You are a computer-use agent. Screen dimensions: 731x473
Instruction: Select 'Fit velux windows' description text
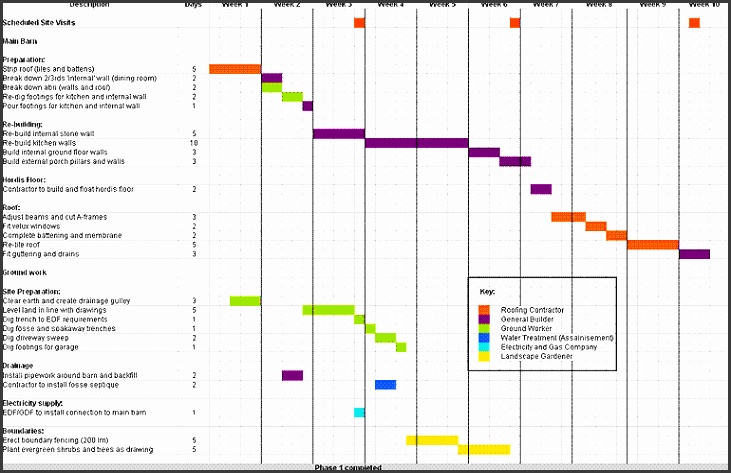[x=31, y=226]
